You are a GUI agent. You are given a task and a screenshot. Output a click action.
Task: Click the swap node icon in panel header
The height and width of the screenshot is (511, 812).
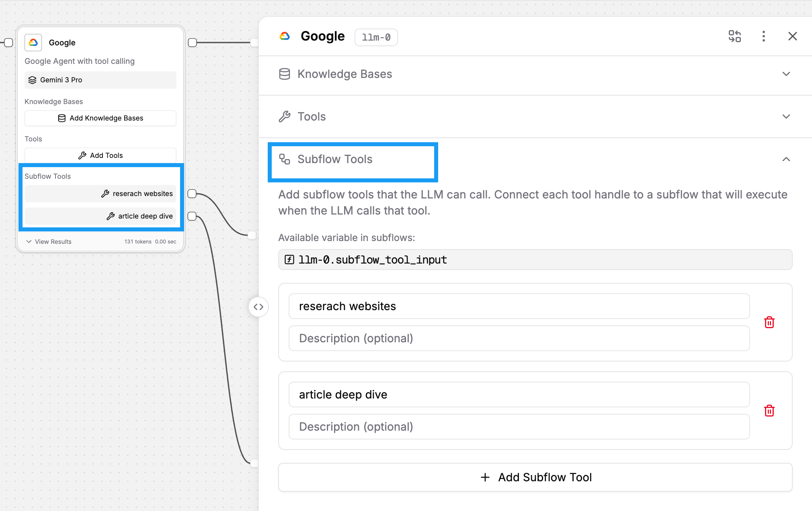pos(734,36)
